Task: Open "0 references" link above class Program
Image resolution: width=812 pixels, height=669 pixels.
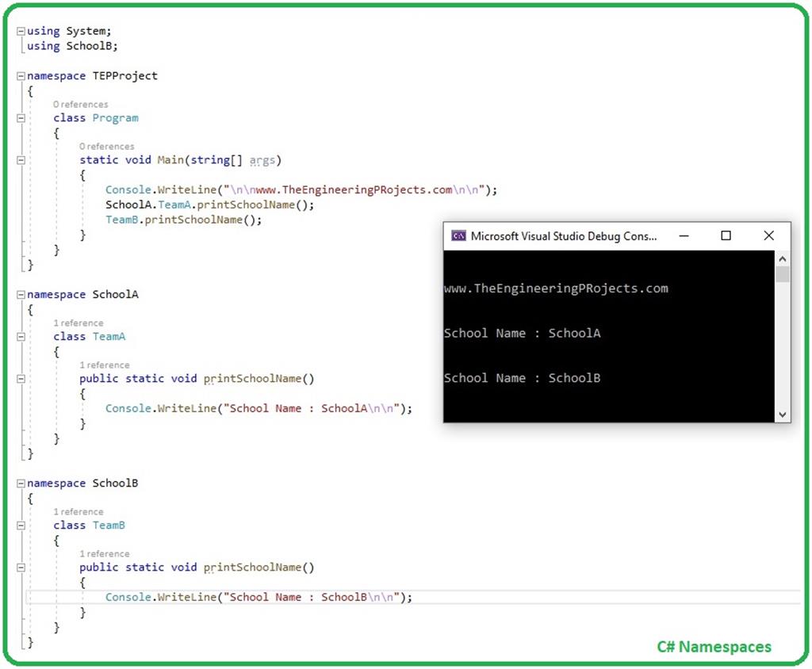Action: [81, 105]
